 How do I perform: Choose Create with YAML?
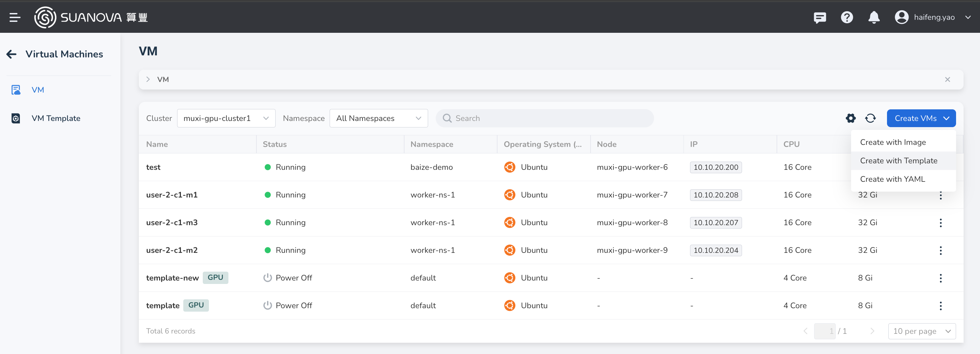[903, 179]
